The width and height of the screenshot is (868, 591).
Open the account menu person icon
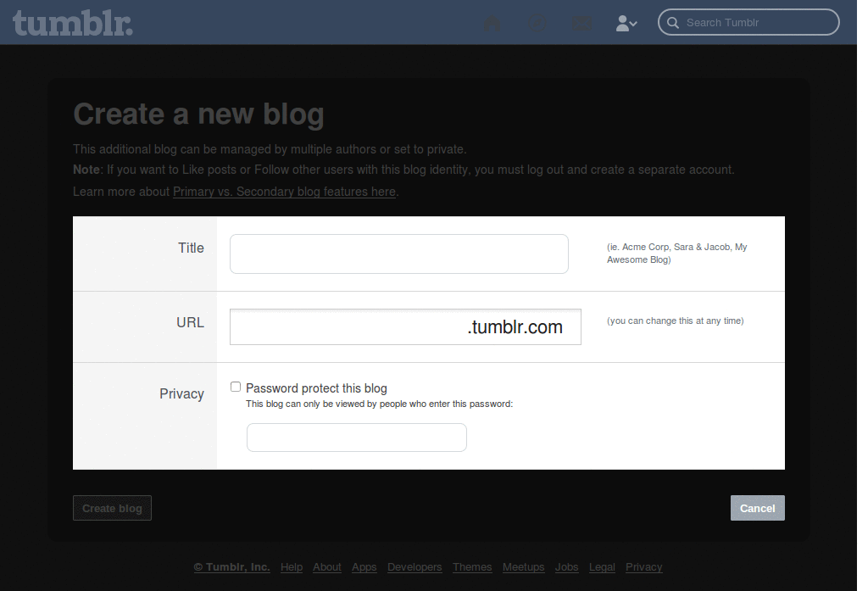pos(626,23)
